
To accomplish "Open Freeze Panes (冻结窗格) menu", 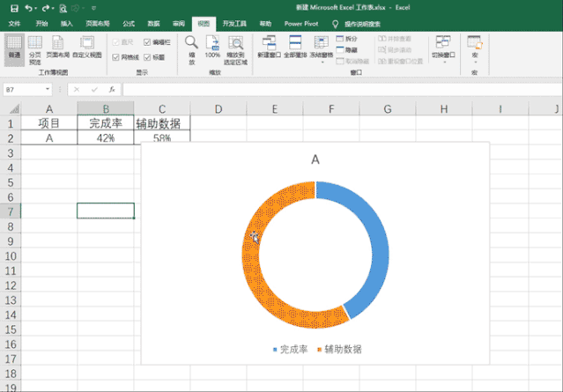I will coord(322,50).
